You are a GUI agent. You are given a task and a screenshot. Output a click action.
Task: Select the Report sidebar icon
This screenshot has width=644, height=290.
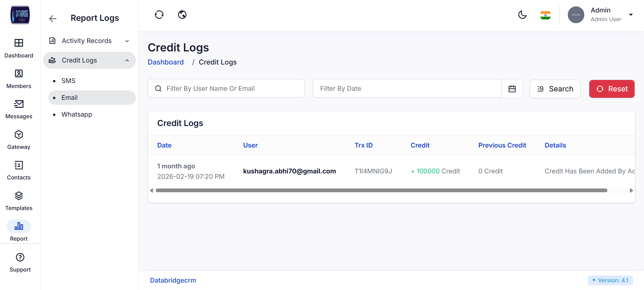coord(19,226)
